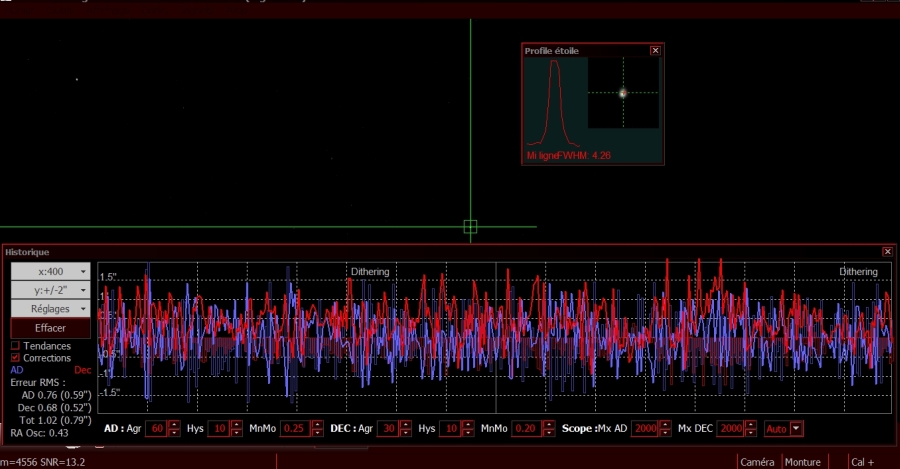
Task: Open the Auto DEC mode dropdown
Action: [x=797, y=429]
